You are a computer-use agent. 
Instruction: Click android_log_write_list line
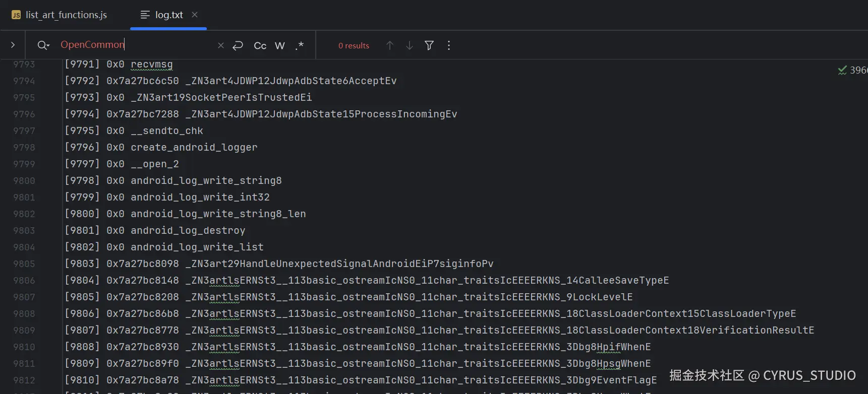coord(164,247)
